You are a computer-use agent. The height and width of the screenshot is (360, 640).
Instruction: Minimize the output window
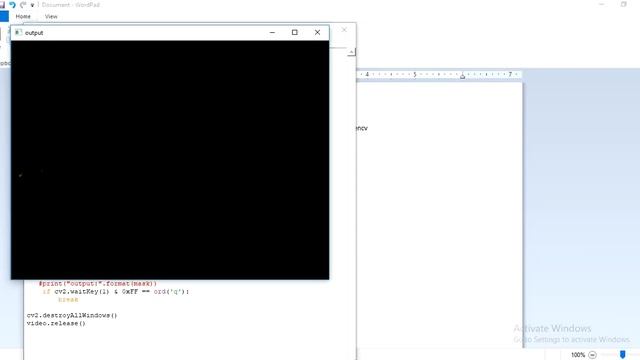tap(272, 32)
